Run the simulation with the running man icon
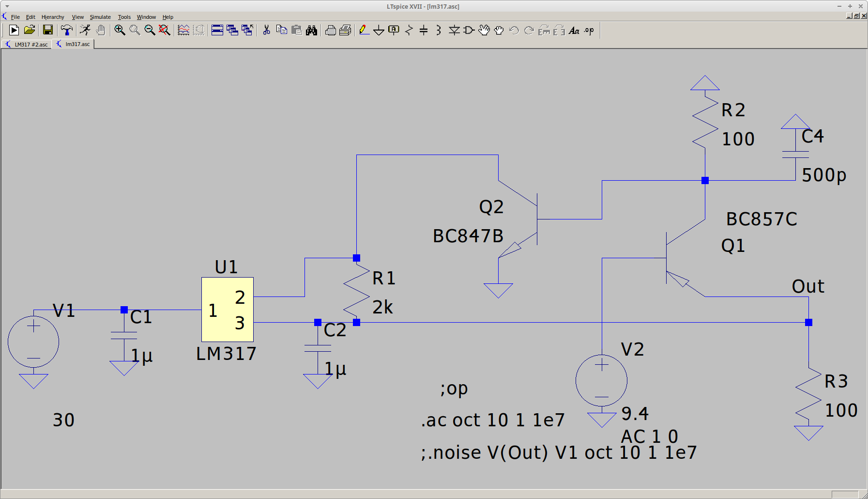The width and height of the screenshot is (868, 499). tap(85, 30)
